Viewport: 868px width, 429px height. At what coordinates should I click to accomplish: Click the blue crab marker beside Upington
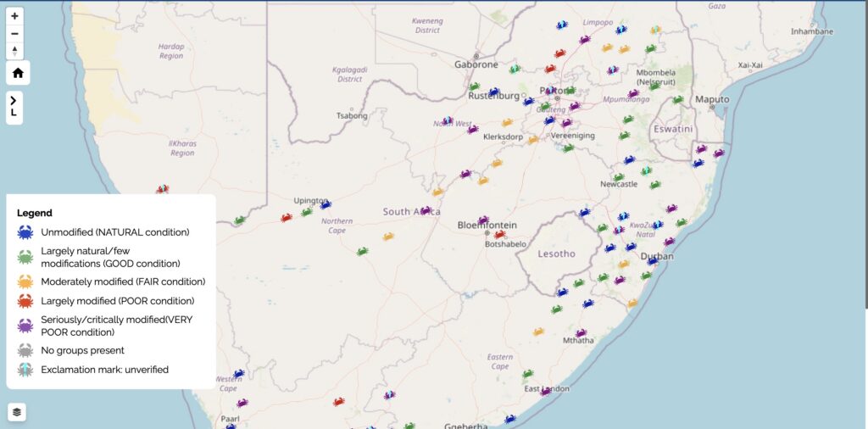click(325, 204)
